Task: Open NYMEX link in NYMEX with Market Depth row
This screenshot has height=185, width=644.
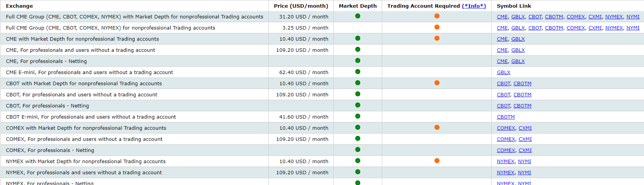Action: 506,162
